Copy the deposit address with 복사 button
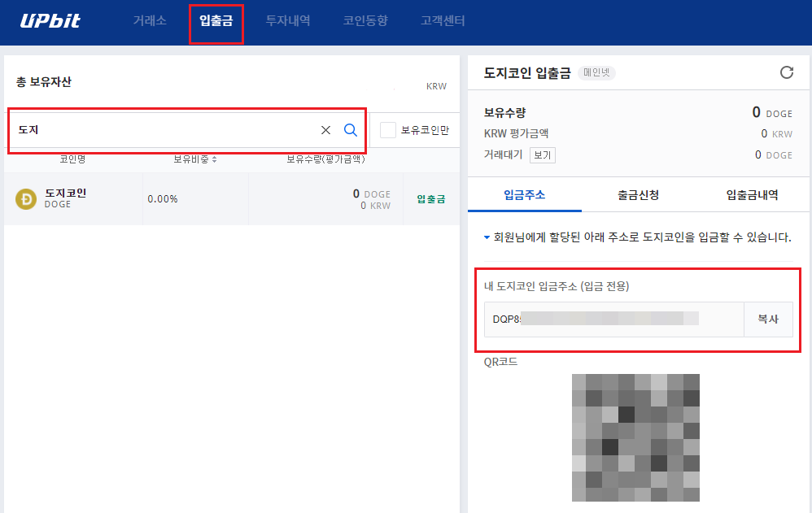This screenshot has height=513, width=812. [x=769, y=320]
